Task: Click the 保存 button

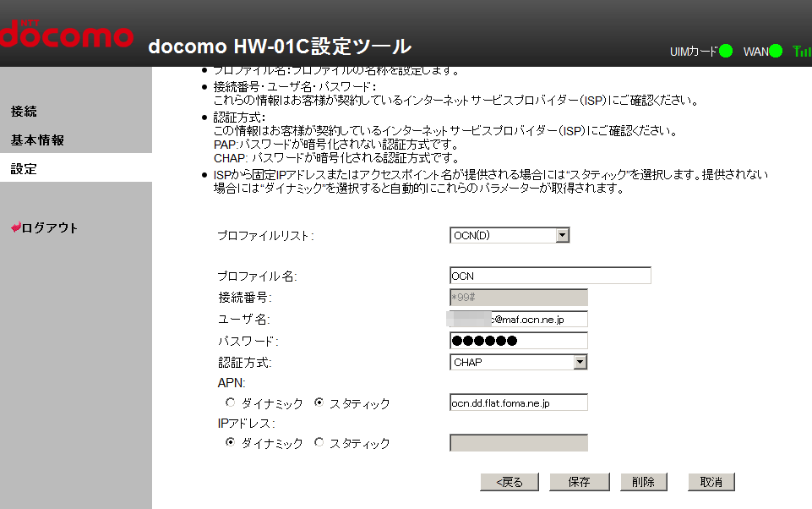Action: 580,482
